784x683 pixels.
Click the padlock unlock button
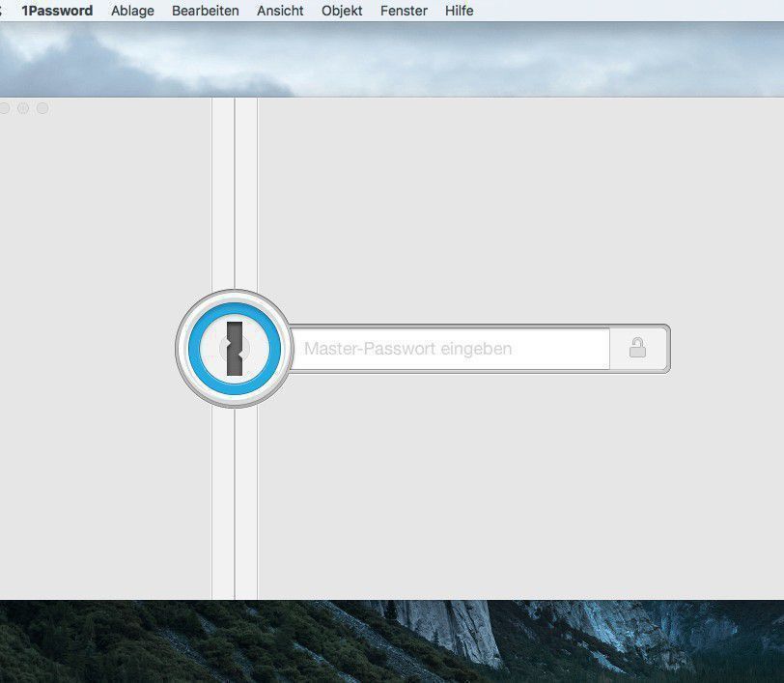coord(637,349)
